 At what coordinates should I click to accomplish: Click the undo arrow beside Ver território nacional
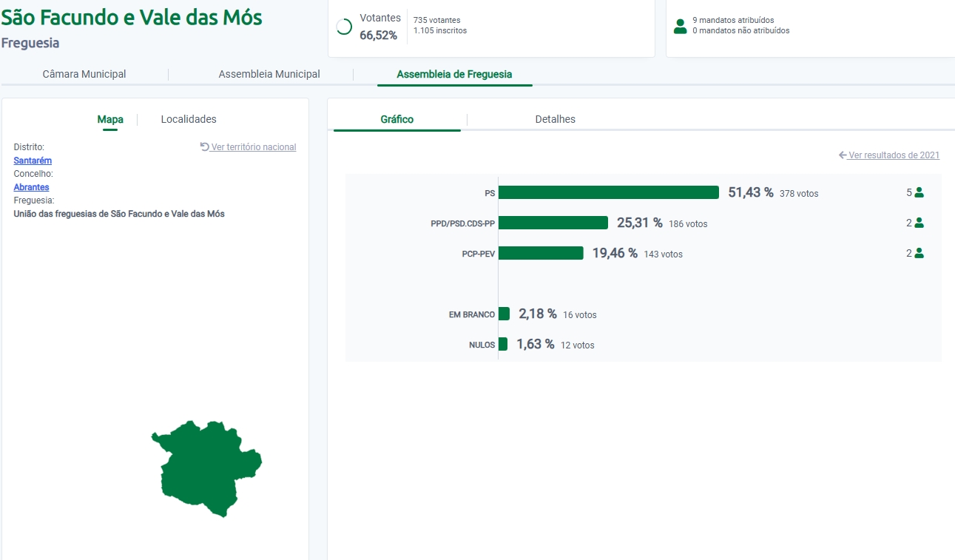(x=205, y=146)
